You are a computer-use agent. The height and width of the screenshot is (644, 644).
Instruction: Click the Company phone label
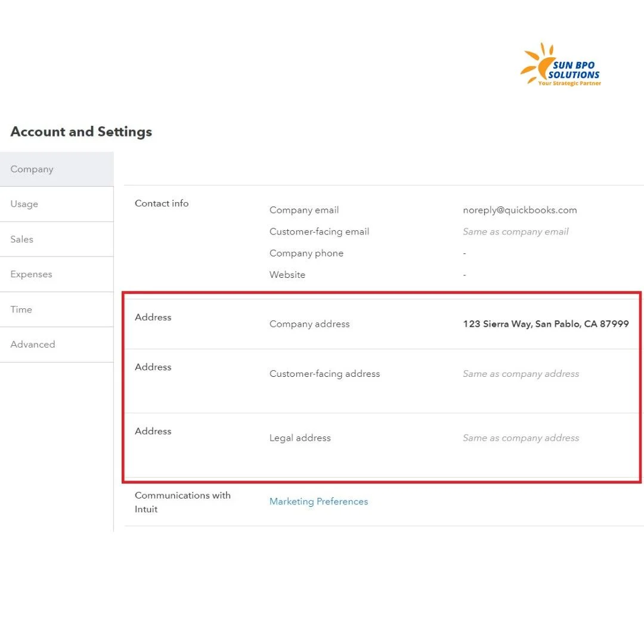[306, 253]
